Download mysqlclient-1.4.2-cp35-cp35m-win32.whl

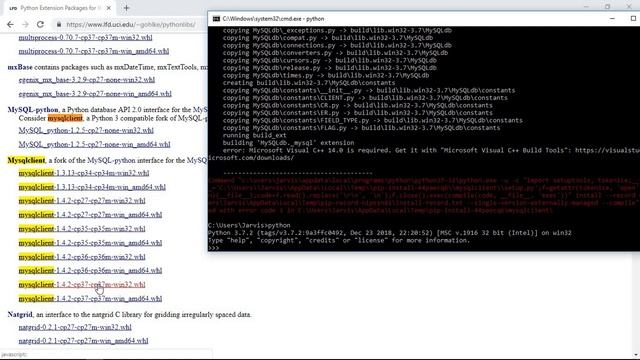point(82,229)
